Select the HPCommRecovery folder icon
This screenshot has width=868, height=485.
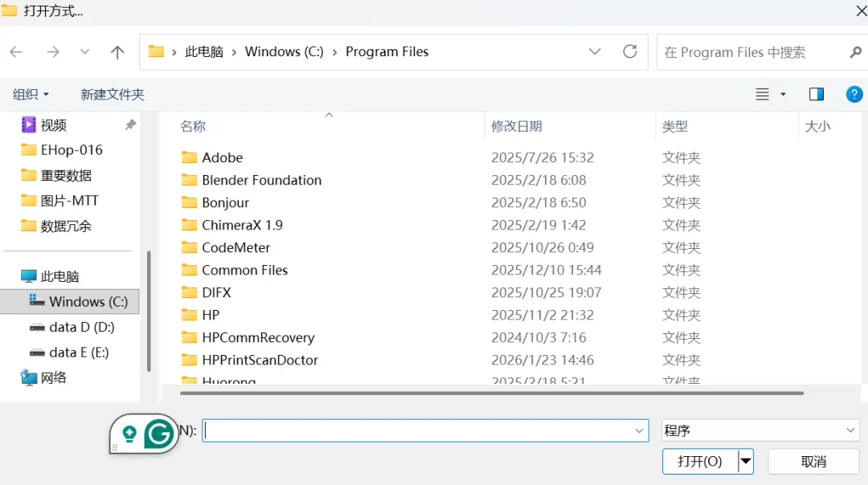point(189,337)
